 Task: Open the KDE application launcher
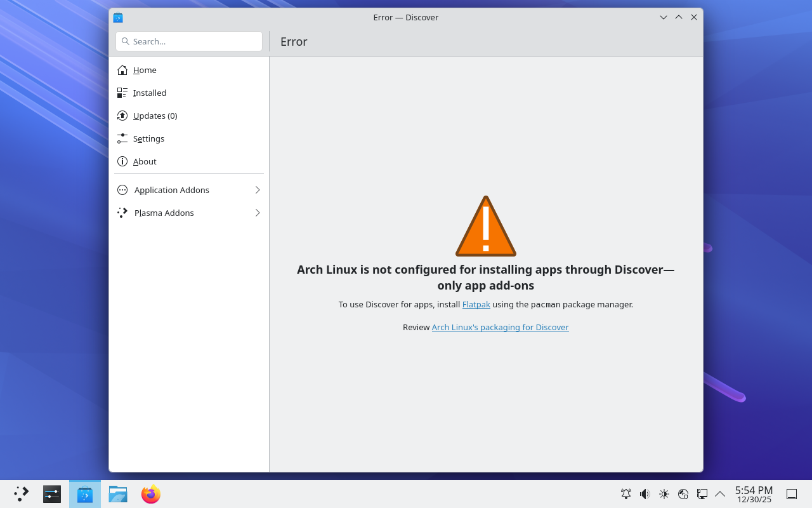[22, 494]
